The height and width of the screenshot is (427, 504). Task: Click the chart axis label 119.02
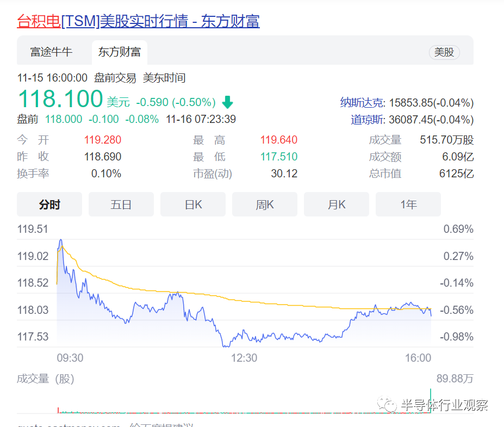33,256
